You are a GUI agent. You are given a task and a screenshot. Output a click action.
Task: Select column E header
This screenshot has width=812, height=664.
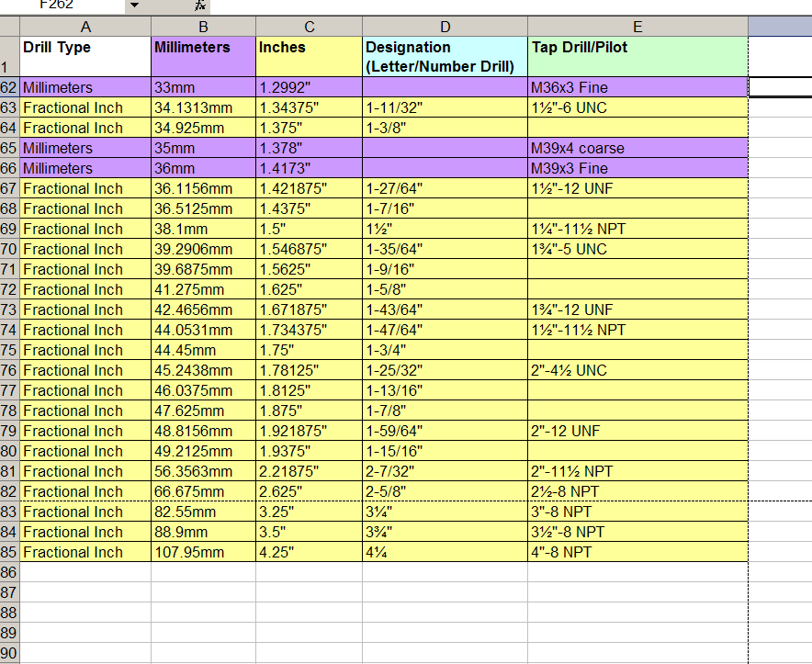[638, 27]
